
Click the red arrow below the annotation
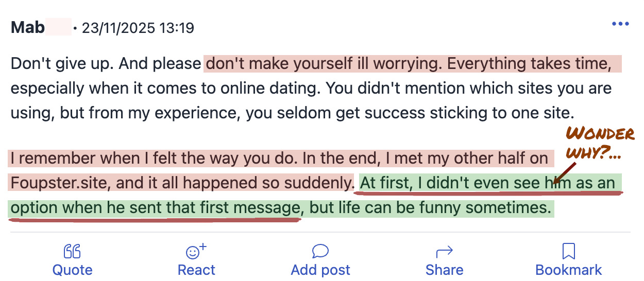(x=566, y=171)
